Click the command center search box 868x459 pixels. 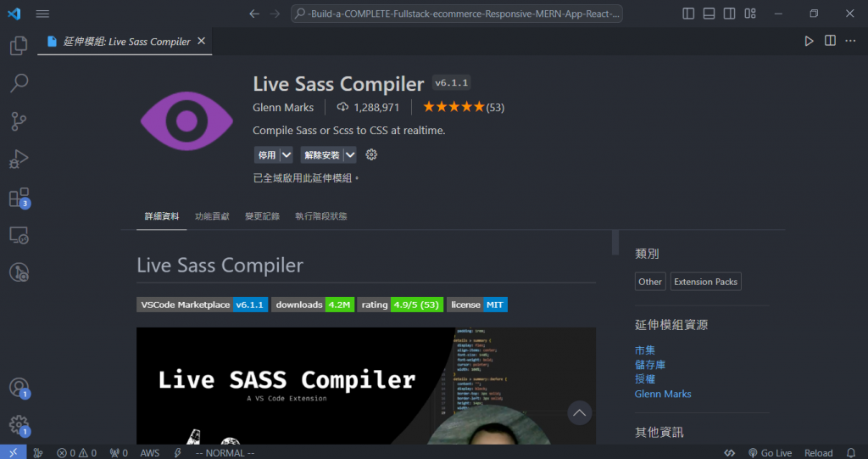pos(457,14)
